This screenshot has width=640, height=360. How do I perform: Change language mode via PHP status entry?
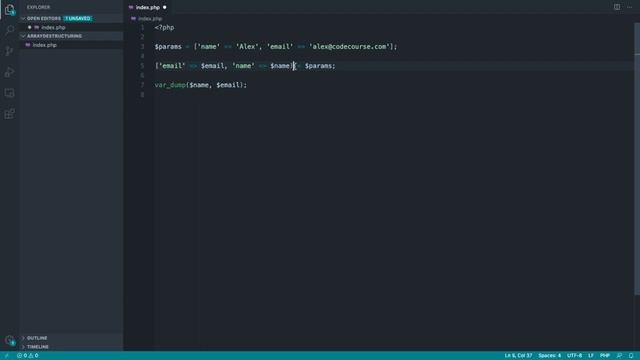click(605, 356)
